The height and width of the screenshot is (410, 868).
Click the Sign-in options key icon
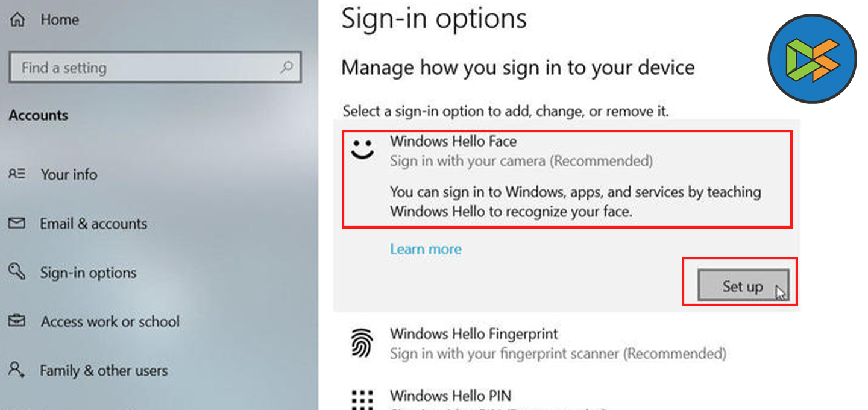pos(17,272)
